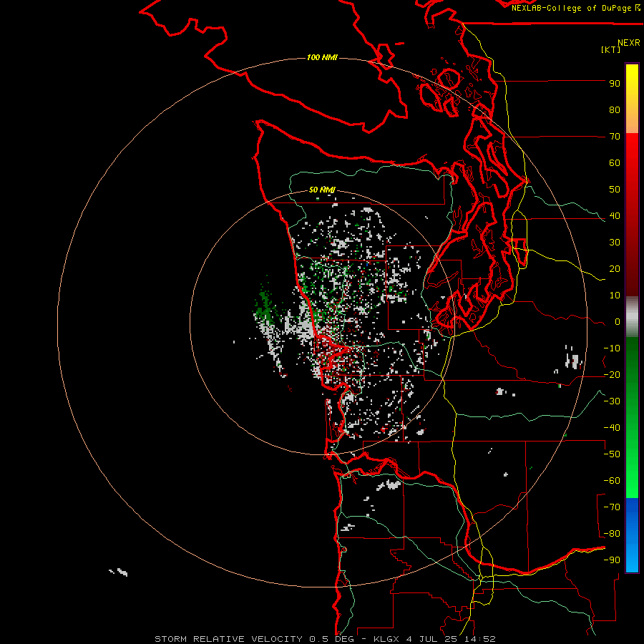Click the 50 NMI range ring label

coord(322,190)
